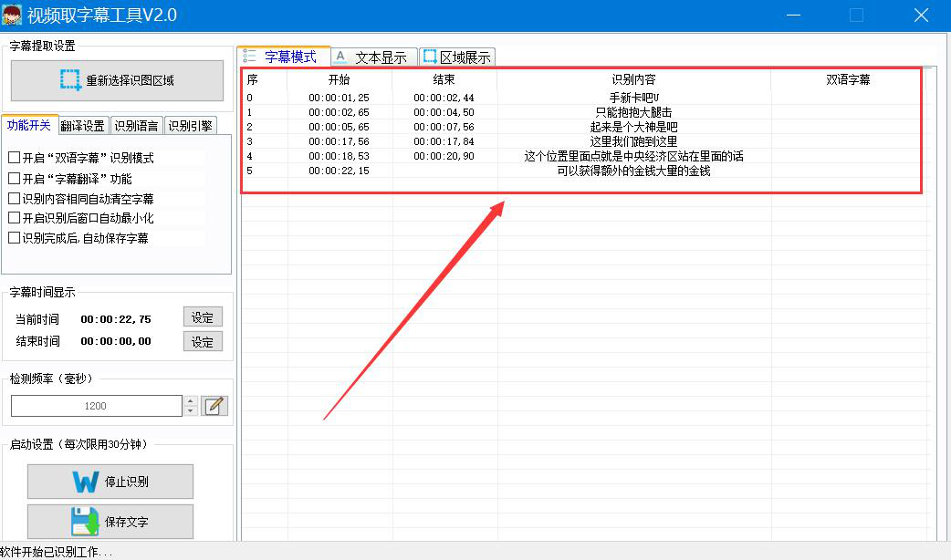Open the 翻译设置 tab

coord(83,126)
